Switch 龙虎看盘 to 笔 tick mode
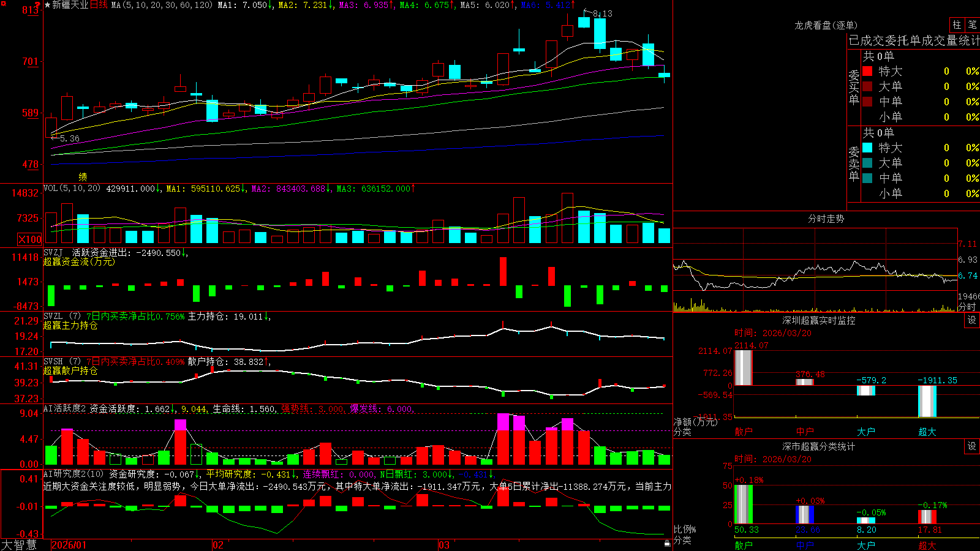980x551 pixels. tap(972, 25)
